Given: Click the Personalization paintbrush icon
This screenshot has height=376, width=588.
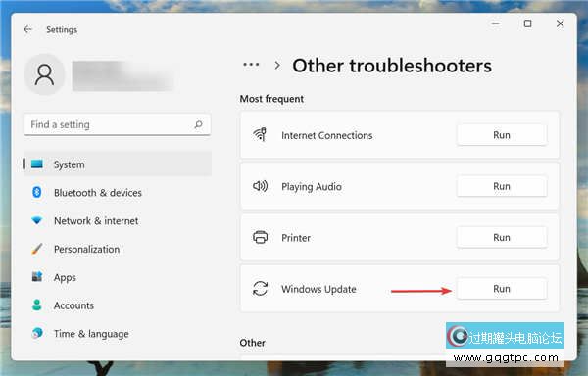Looking at the screenshot, I should [x=37, y=249].
